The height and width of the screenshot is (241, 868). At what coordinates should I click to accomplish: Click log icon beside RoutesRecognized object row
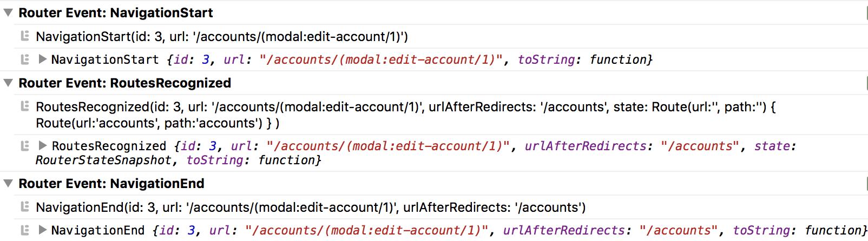24,145
